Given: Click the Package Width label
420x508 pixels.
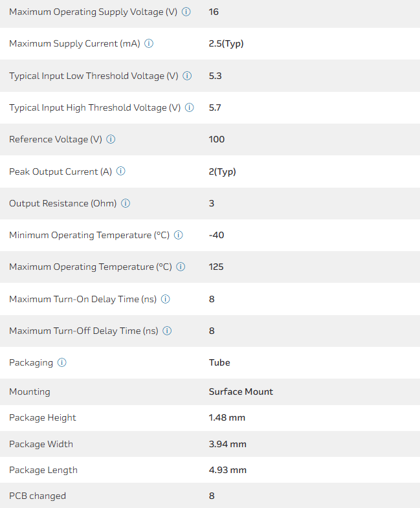Looking at the screenshot, I should 41,444.
